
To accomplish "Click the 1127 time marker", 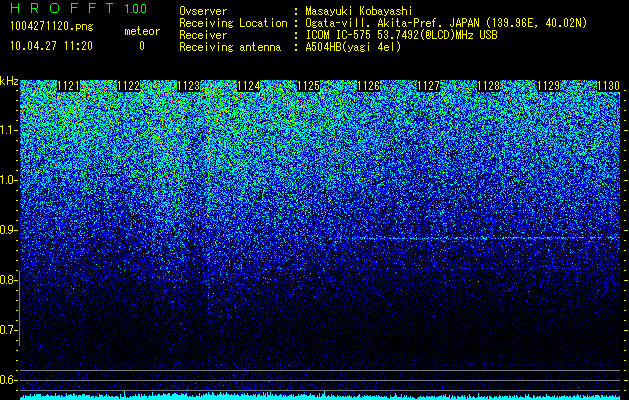I will coord(428,86).
